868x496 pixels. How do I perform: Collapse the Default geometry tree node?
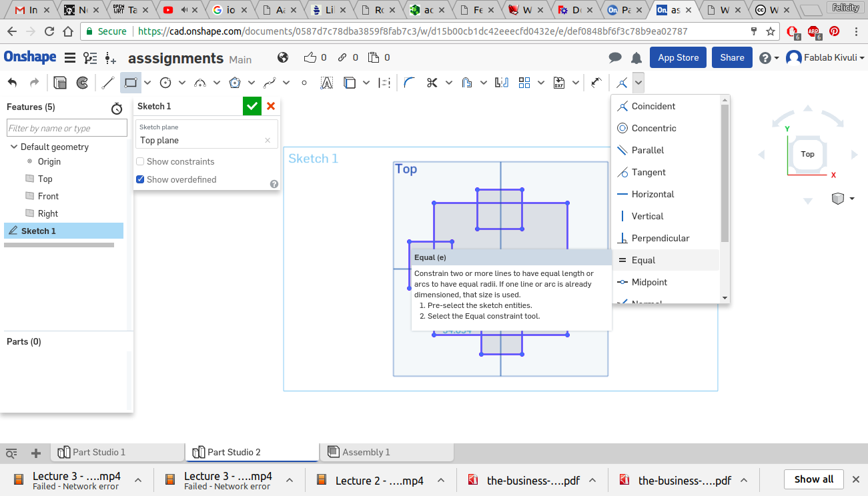point(13,147)
